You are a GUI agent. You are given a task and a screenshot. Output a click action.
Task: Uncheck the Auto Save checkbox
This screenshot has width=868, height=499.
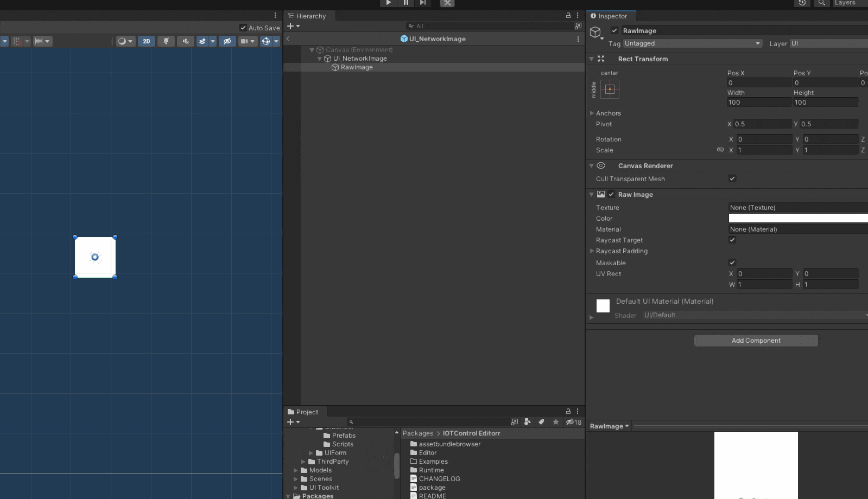pyautogui.click(x=243, y=28)
